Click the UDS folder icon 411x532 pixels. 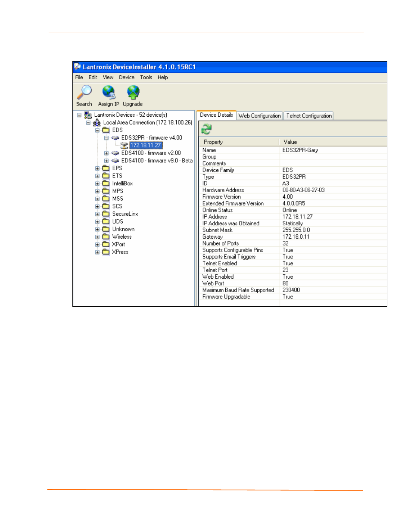click(106, 221)
